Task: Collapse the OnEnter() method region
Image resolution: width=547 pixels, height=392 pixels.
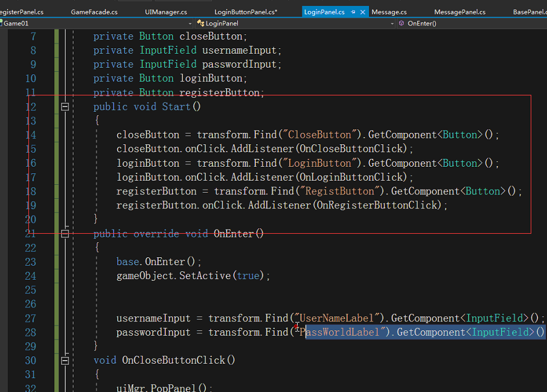Action: point(65,234)
